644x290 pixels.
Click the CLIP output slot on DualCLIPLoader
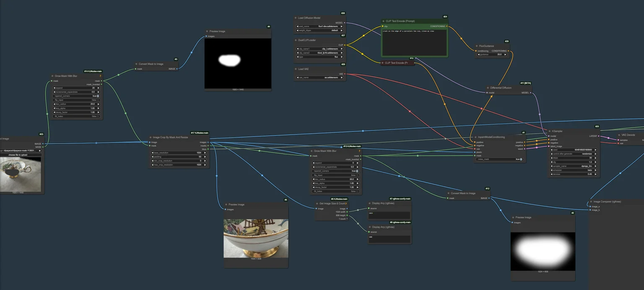[x=345, y=45]
